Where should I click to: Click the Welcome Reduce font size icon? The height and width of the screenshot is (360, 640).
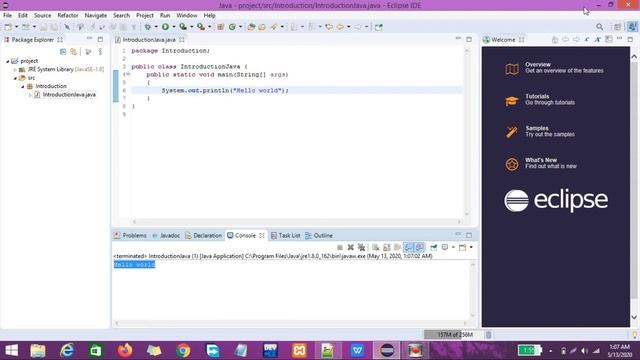[587, 40]
